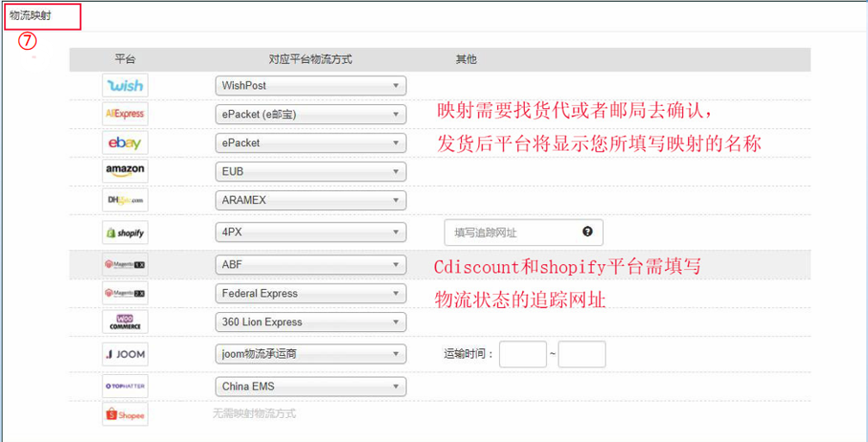Click the 运输时间 label
Viewport: 868px width, 442px height.
[x=468, y=354]
